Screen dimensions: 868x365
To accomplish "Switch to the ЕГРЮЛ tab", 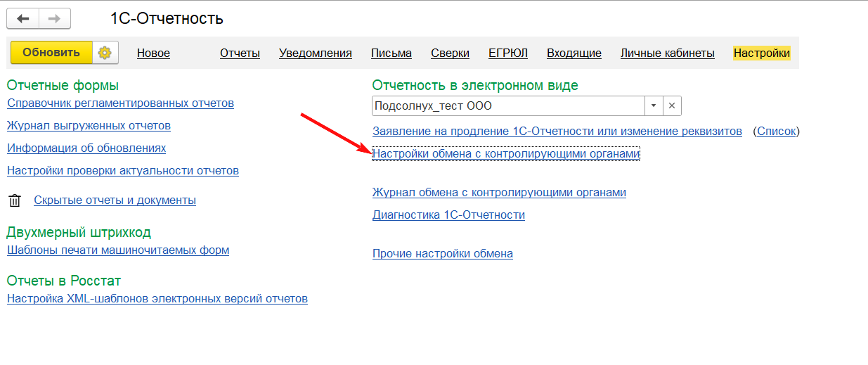I will 508,53.
